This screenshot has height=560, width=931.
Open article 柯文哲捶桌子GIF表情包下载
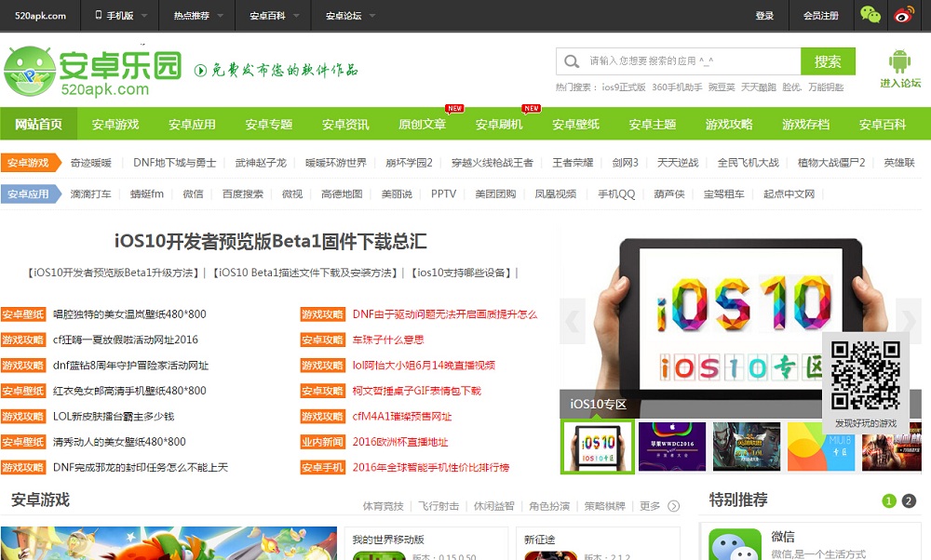pos(417,391)
